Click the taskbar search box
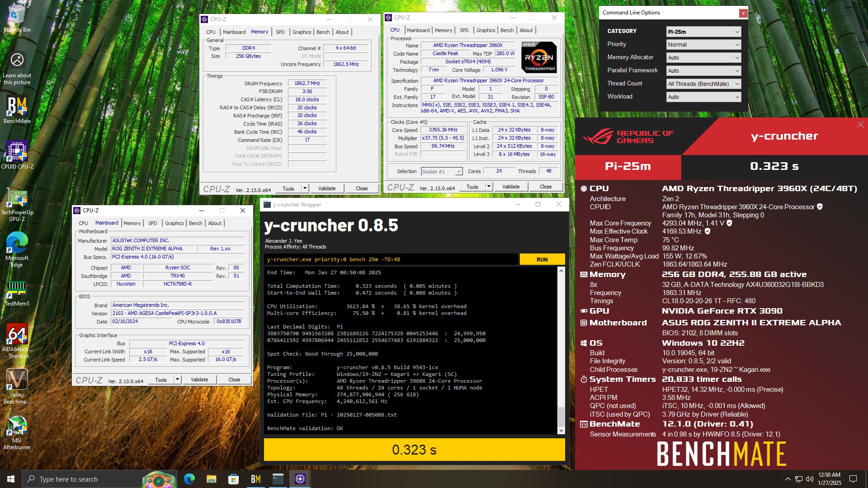This screenshot has width=868, height=488. 99,479
